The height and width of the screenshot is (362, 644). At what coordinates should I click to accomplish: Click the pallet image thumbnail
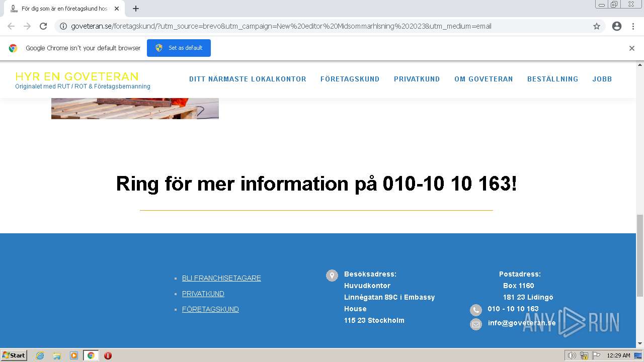point(135,108)
